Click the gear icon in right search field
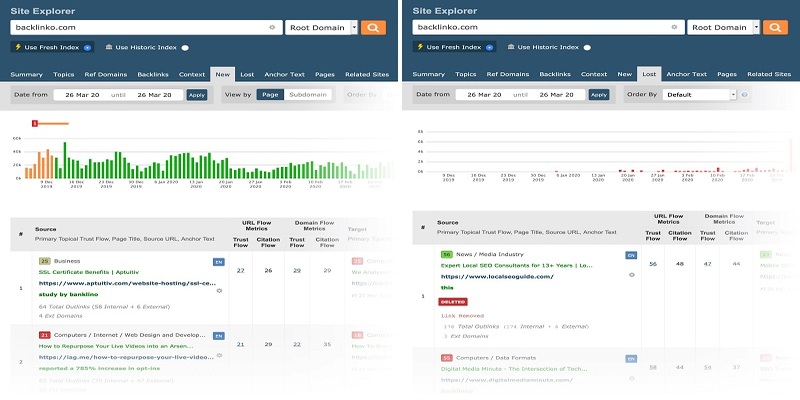This screenshot has height=400, width=800. click(x=675, y=28)
